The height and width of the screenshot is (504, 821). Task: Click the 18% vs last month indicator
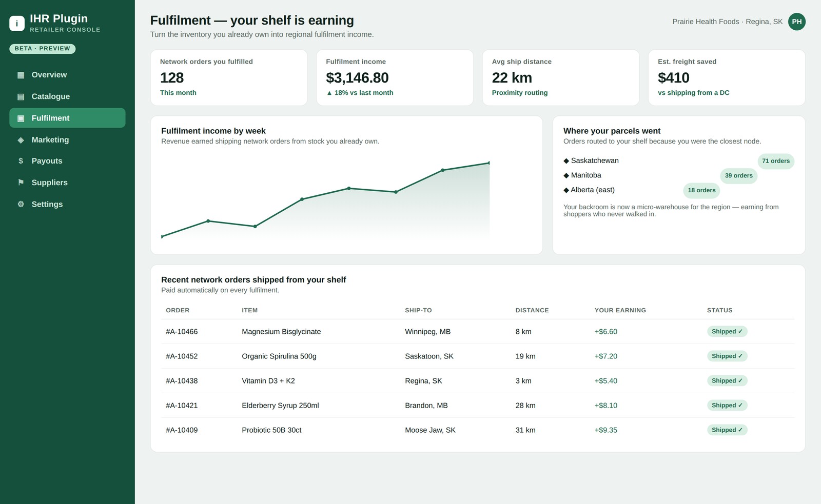pos(360,93)
